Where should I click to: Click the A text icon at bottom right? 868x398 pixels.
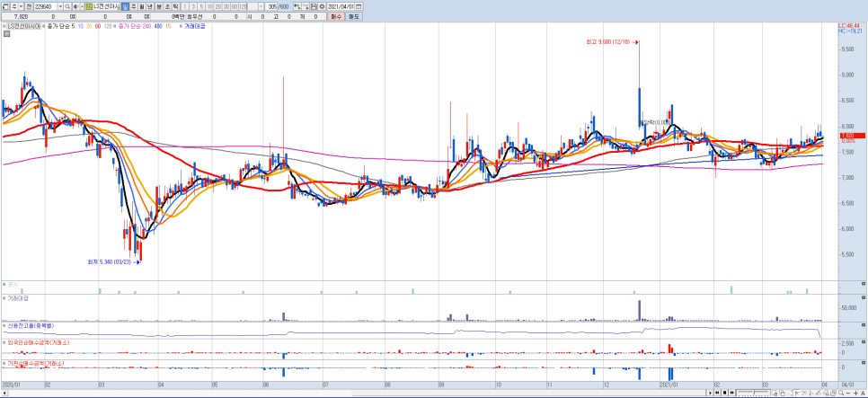click(x=863, y=393)
